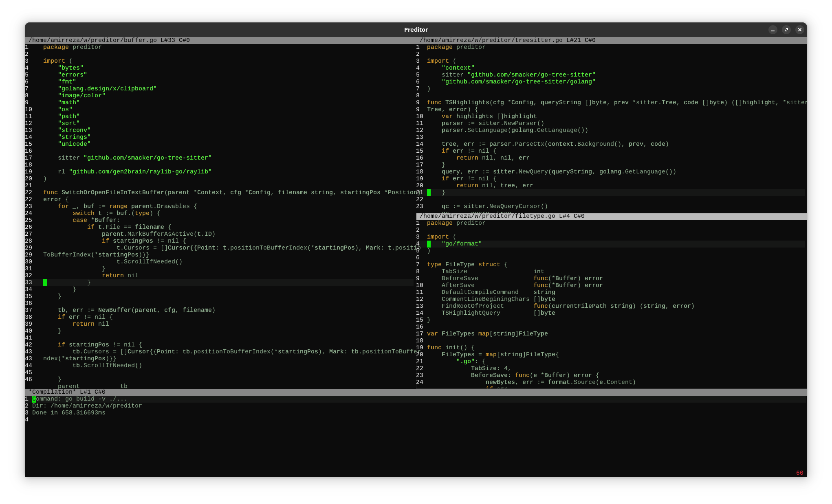
Task: Place cursor on the go build command line
Action: click(79, 399)
